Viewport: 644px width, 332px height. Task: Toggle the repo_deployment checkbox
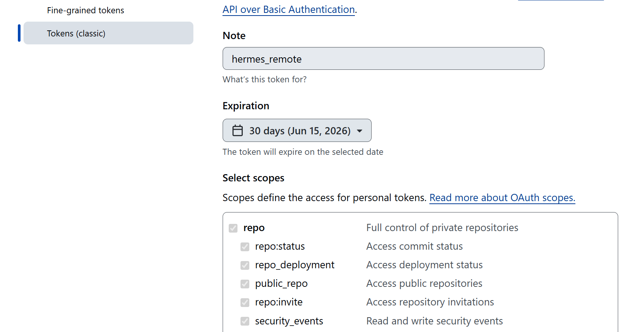245,265
